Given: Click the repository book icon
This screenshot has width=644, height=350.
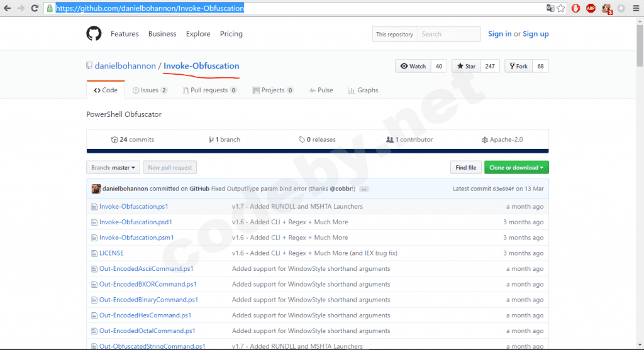Looking at the screenshot, I should pyautogui.click(x=89, y=65).
